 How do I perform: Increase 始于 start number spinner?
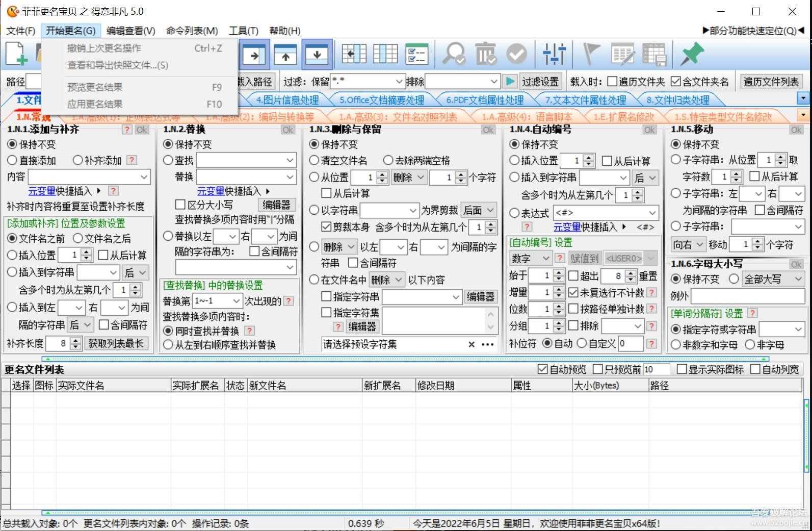click(x=559, y=273)
